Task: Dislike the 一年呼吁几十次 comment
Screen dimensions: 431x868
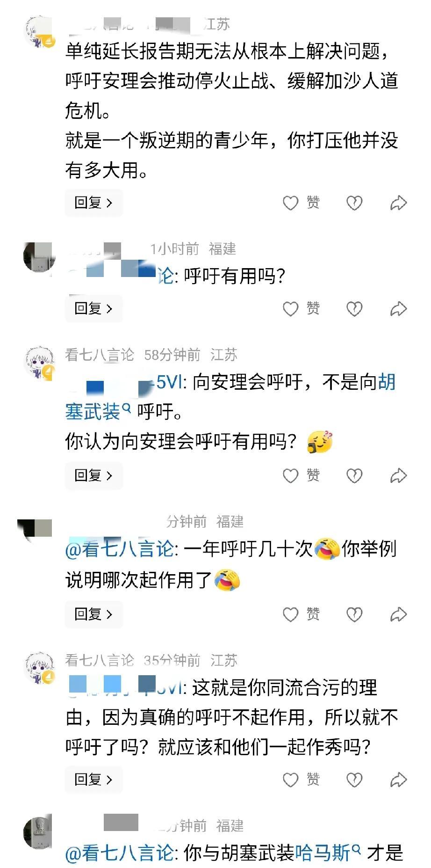Action: [x=354, y=614]
